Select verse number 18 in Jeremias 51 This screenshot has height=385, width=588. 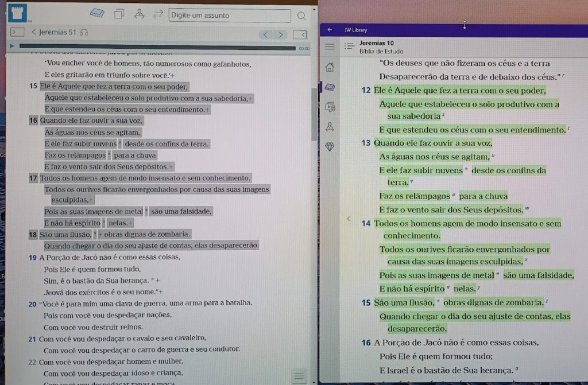33,235
